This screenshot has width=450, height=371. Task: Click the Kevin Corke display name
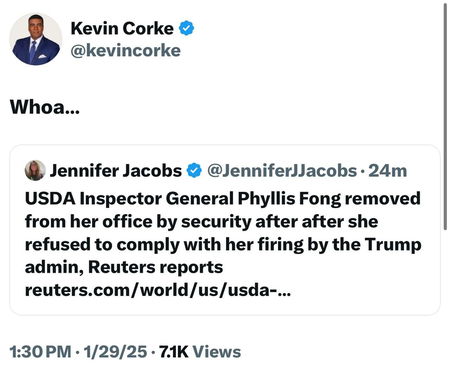tap(122, 28)
